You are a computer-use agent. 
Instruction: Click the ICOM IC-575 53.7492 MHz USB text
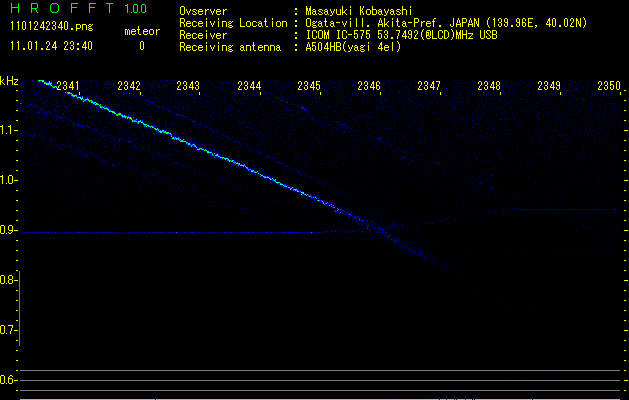click(x=401, y=35)
